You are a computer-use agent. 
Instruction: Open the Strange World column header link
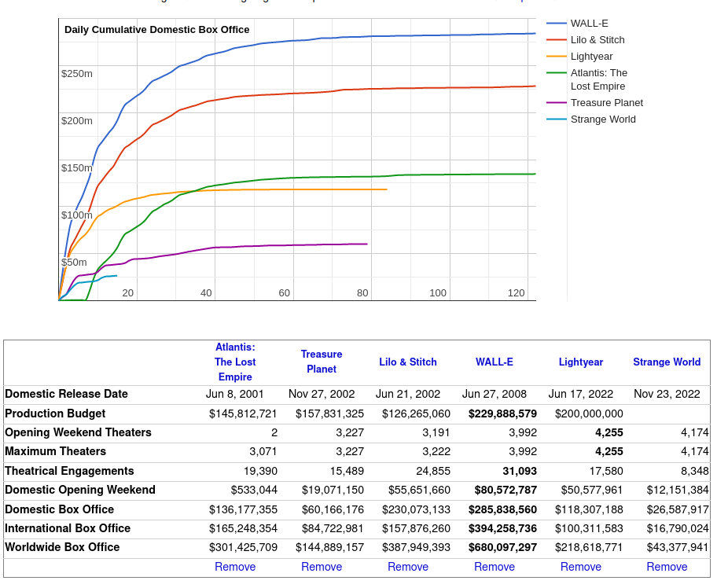click(x=667, y=362)
